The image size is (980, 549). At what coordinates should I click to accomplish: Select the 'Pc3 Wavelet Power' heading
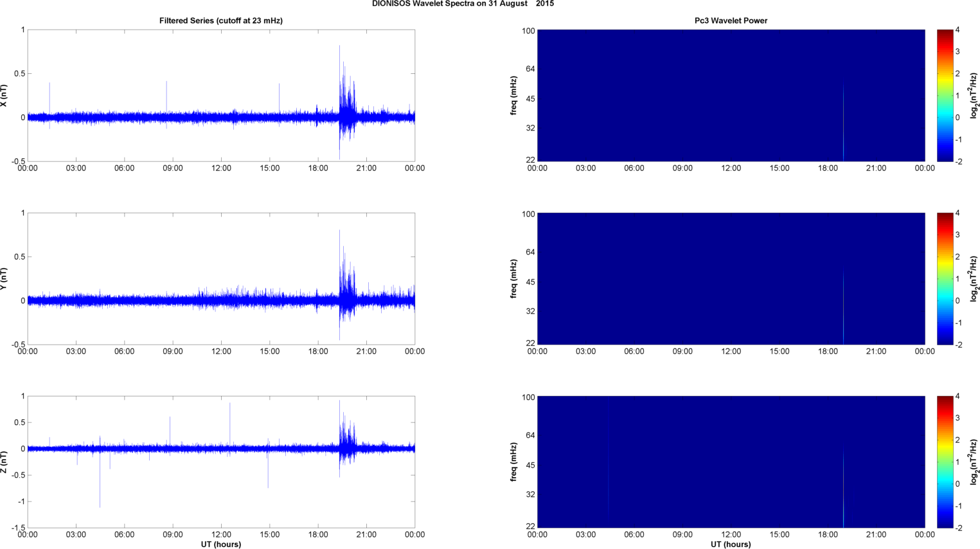tap(731, 21)
